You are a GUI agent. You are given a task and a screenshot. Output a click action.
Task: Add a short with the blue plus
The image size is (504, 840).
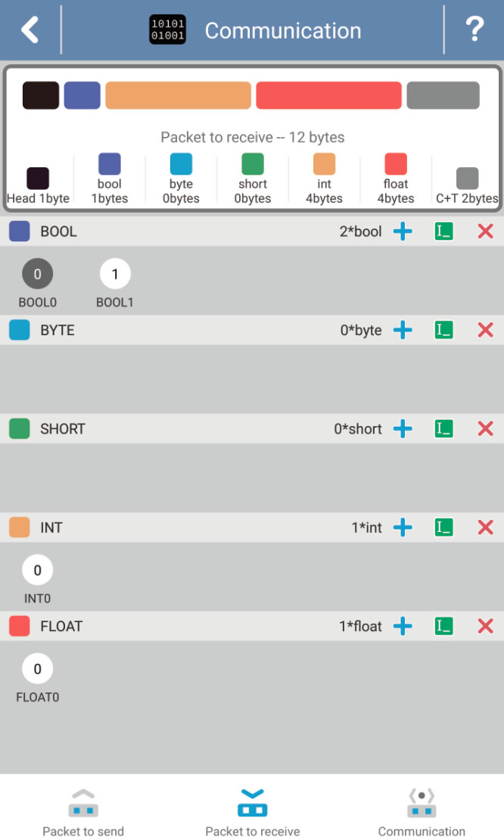403,428
